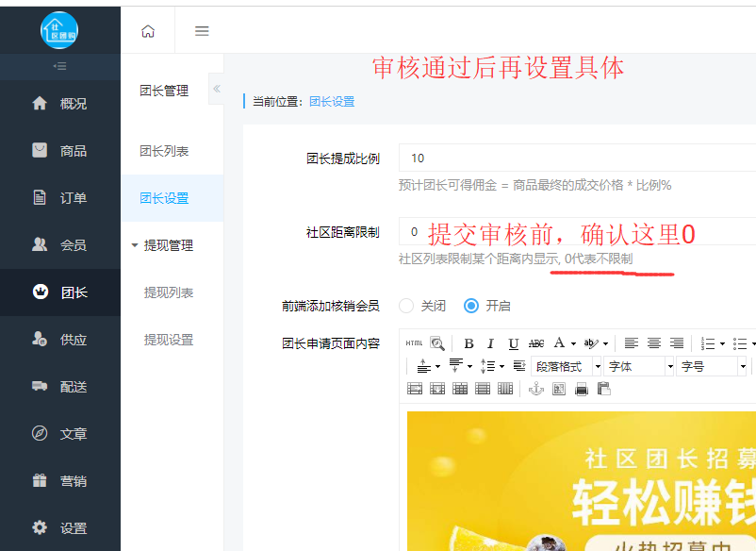756x551 pixels.
Task: Click the print icon in editor toolbar
Action: pyautogui.click(x=582, y=389)
